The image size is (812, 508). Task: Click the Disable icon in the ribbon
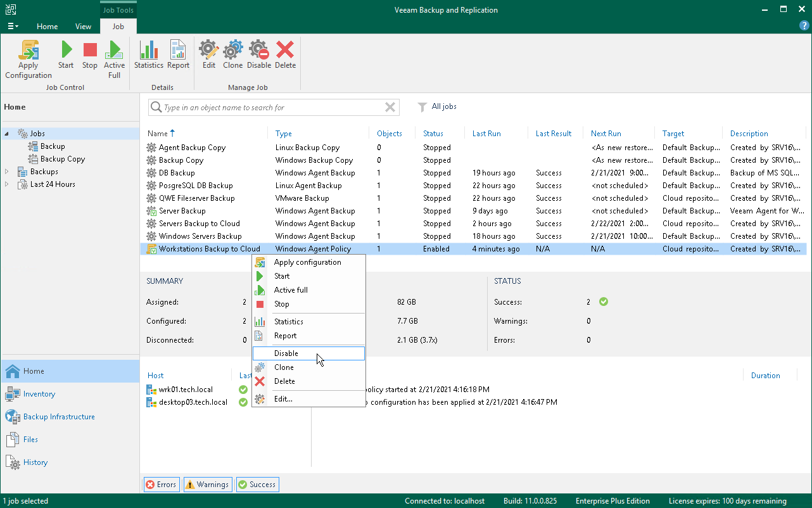pos(258,50)
